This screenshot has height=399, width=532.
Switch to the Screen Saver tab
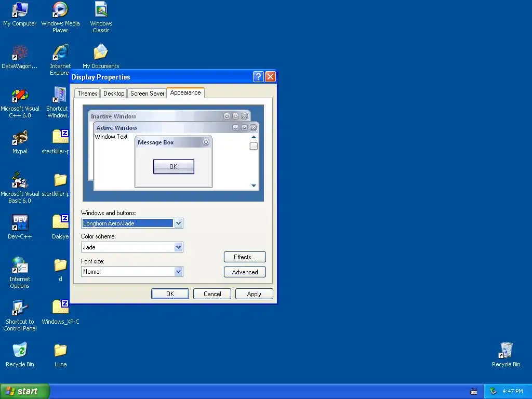tap(147, 94)
